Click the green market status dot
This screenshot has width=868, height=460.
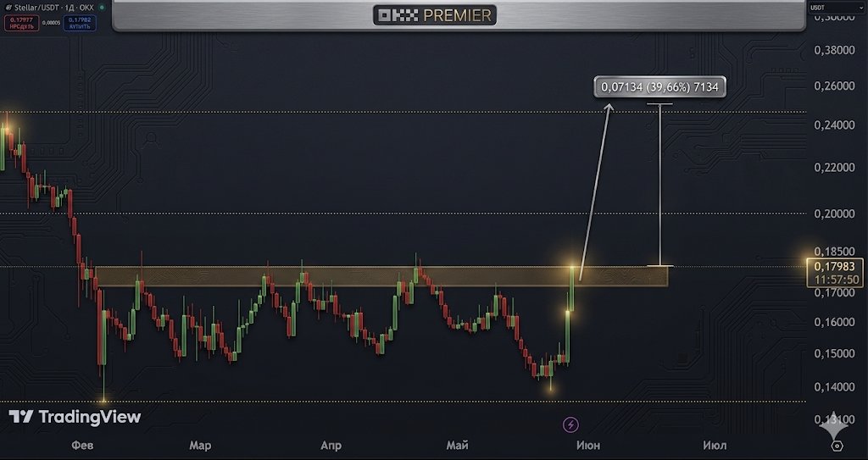point(102,8)
